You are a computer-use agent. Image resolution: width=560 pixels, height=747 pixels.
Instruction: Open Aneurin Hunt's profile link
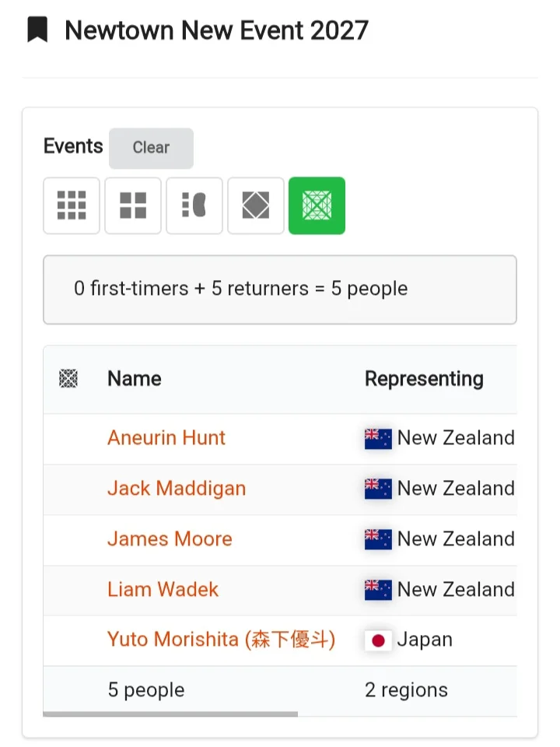coord(166,438)
